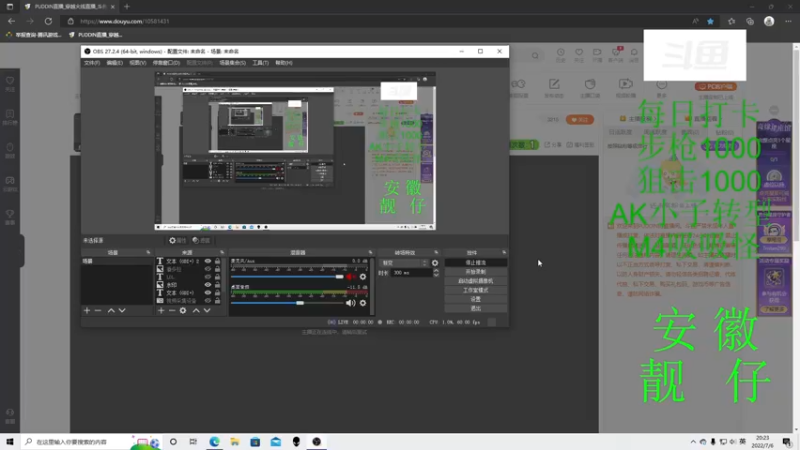Open source properties gear in sources toolbar

click(183, 310)
